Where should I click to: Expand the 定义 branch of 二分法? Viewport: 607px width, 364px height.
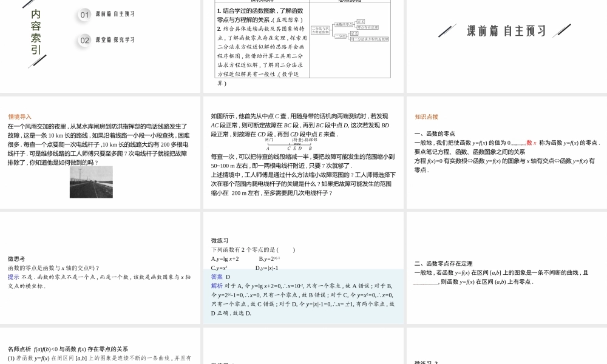tap(353, 33)
